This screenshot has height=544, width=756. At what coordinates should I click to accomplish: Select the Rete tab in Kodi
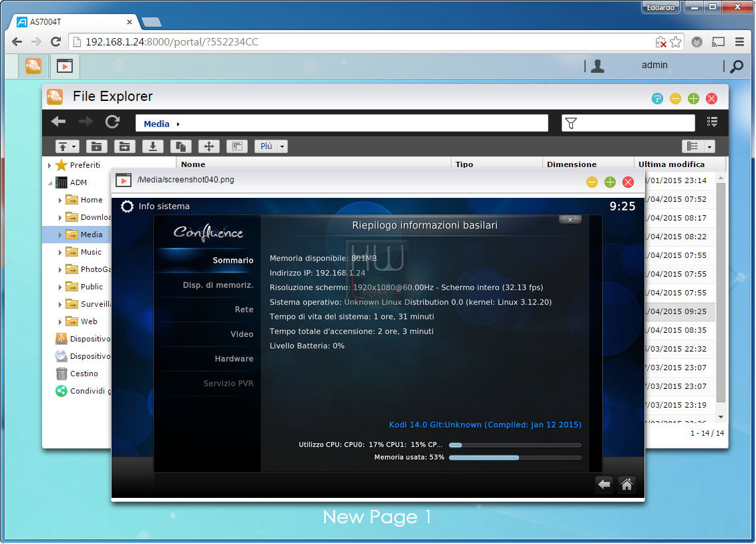[x=244, y=309]
